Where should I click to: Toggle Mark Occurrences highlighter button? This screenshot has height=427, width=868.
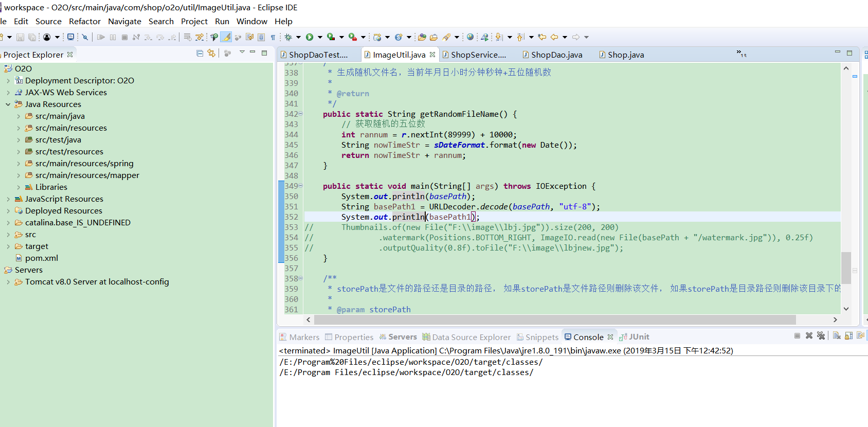pos(226,37)
